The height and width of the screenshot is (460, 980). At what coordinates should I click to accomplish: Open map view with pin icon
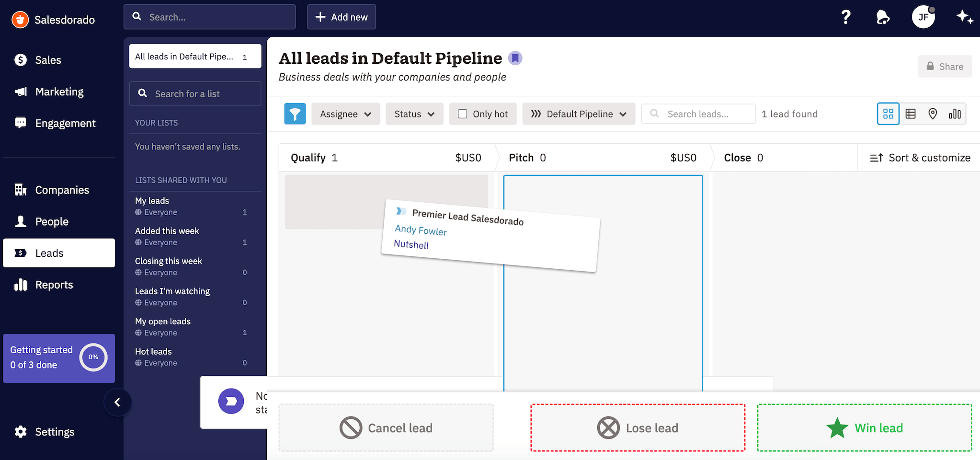[933, 114]
